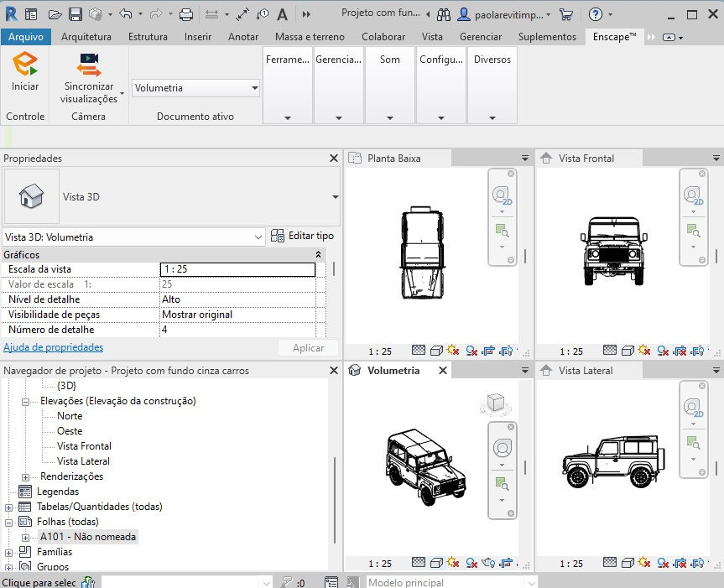Image resolution: width=724 pixels, height=588 pixels.
Task: Click Sincronizar visualizações camera icon
Action: [x=89, y=65]
